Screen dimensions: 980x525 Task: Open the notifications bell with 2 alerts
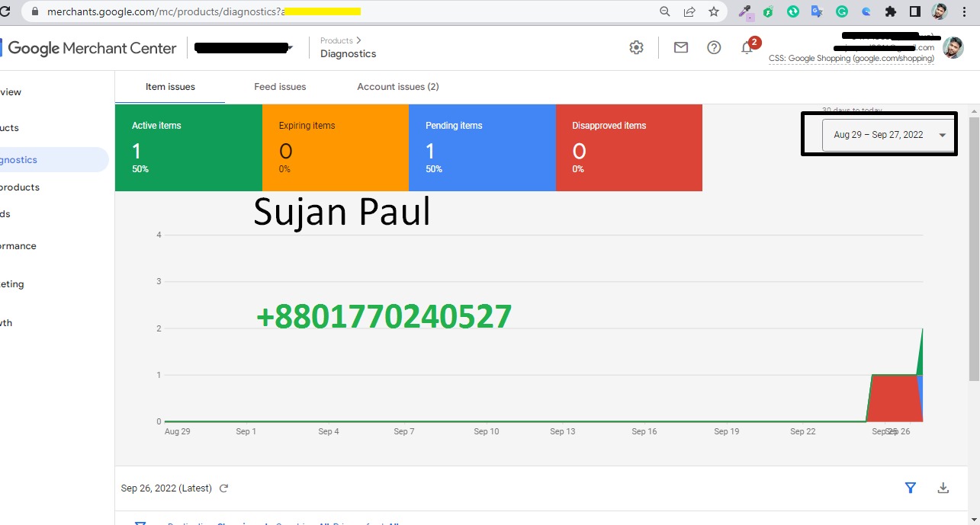click(749, 46)
